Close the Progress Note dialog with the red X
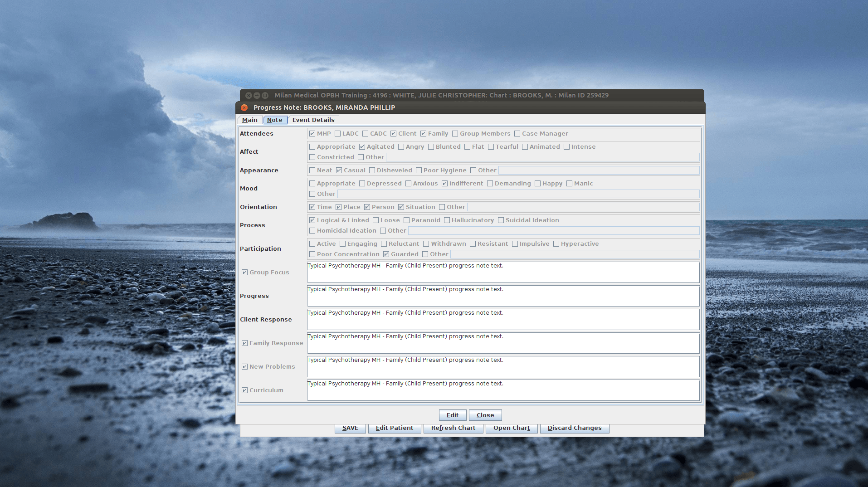The height and width of the screenshot is (487, 868). tap(244, 107)
